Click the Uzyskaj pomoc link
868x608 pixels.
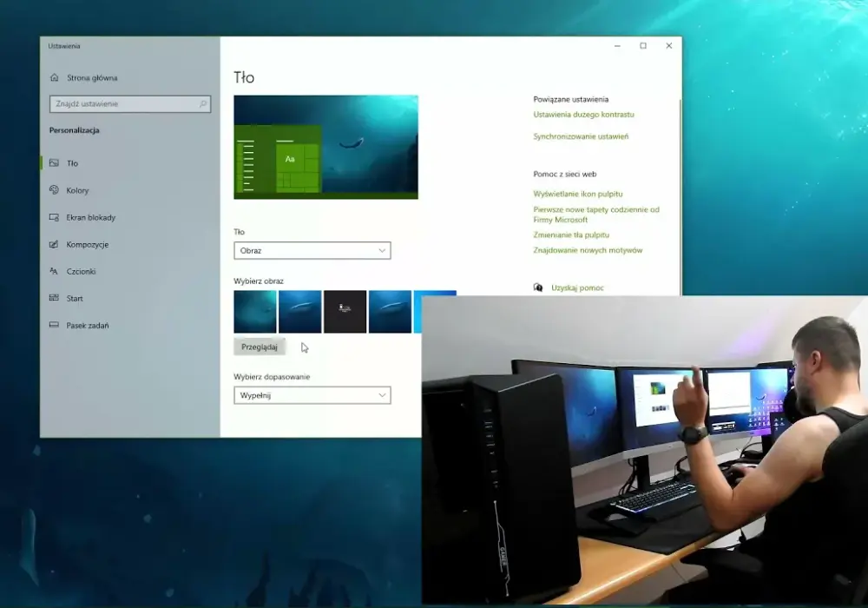point(577,288)
